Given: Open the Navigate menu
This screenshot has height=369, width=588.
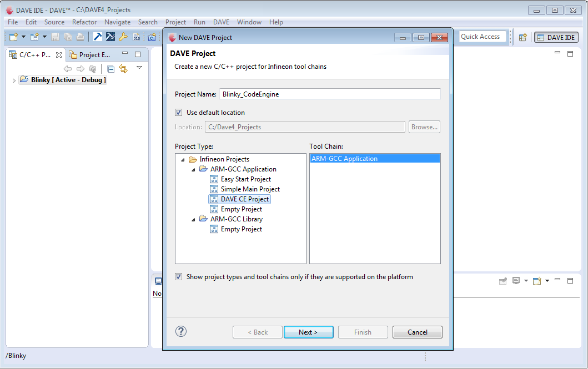Looking at the screenshot, I should tap(117, 22).
